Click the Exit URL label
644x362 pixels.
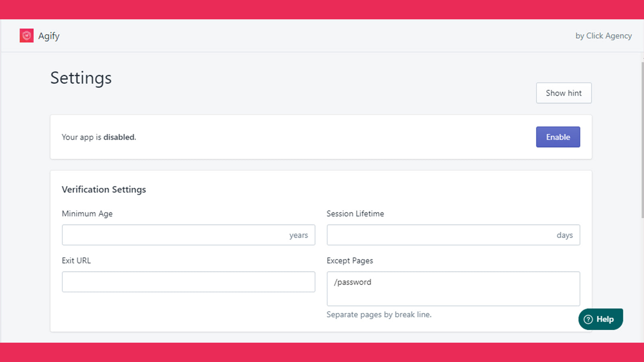(x=76, y=261)
